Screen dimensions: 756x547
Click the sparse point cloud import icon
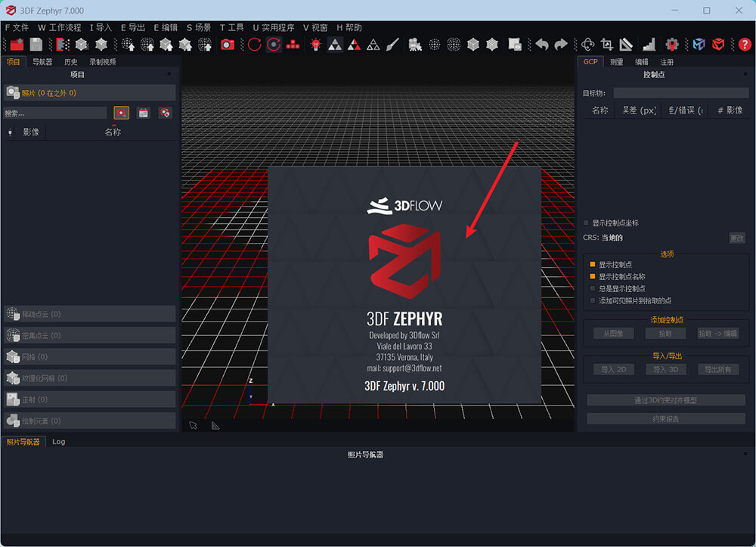click(x=128, y=45)
